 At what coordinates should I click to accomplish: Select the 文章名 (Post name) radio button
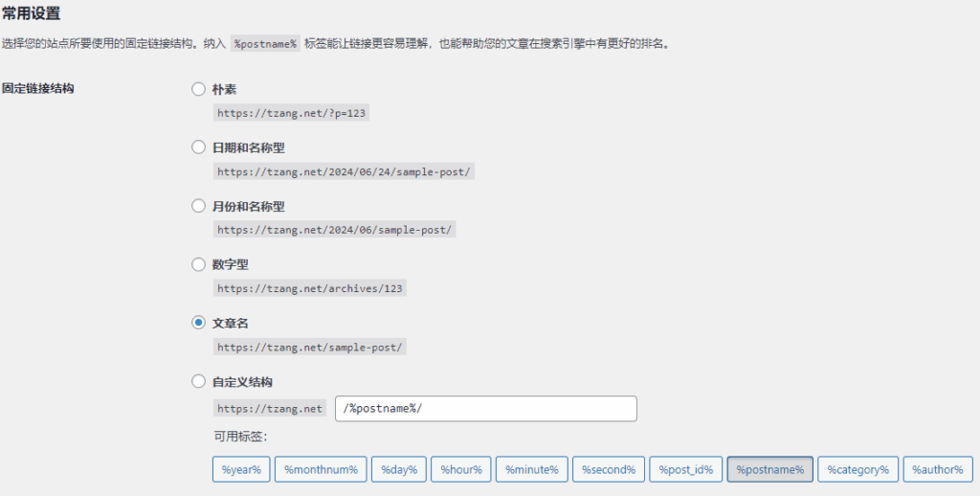pos(199,323)
